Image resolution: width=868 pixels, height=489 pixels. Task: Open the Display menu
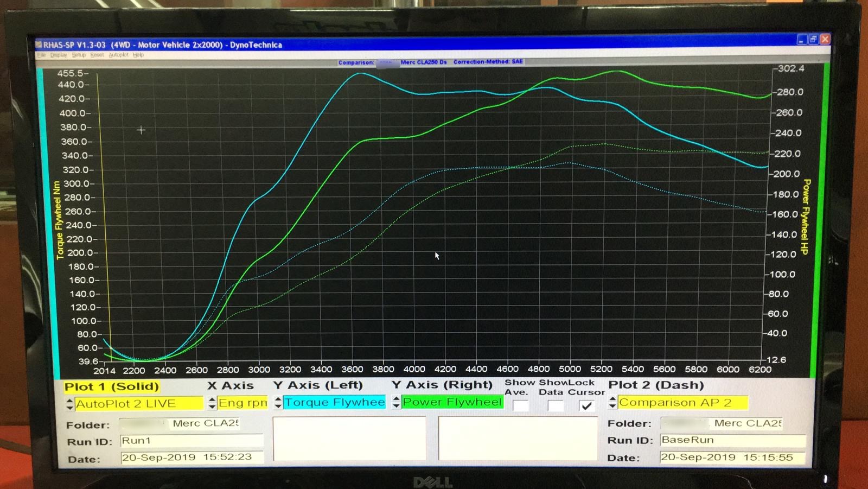coord(59,55)
